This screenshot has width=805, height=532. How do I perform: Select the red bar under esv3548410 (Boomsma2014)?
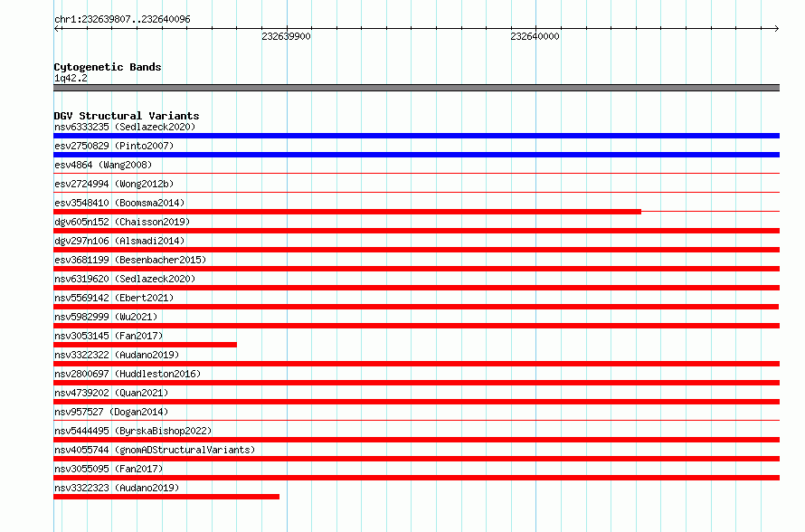pyautogui.click(x=347, y=212)
